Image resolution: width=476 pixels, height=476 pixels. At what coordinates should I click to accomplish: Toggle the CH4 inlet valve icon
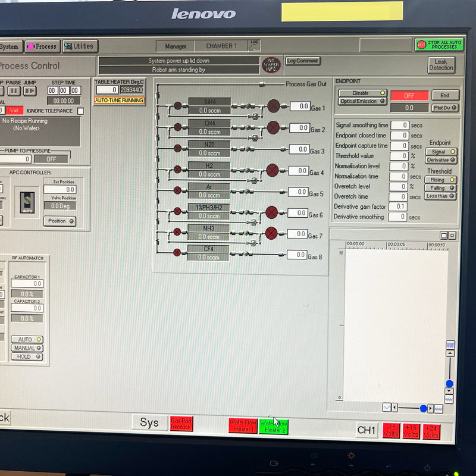pyautogui.click(x=178, y=127)
